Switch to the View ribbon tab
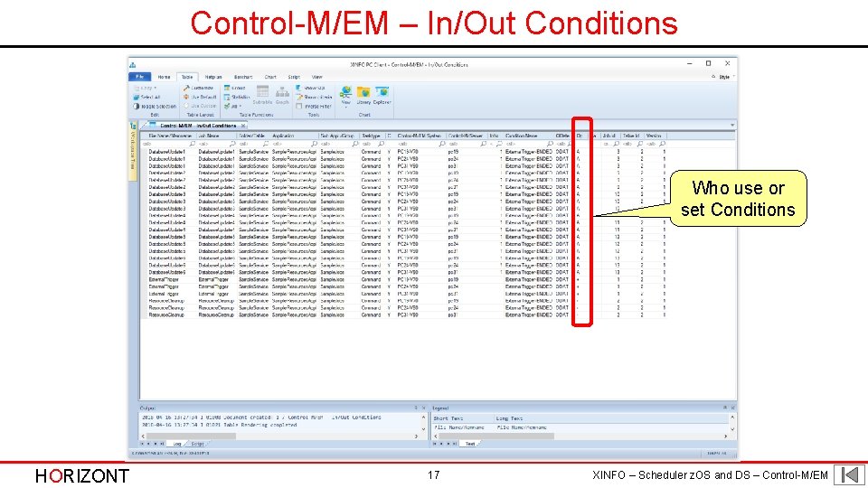Screen dimensions: 868x488 coord(316,78)
